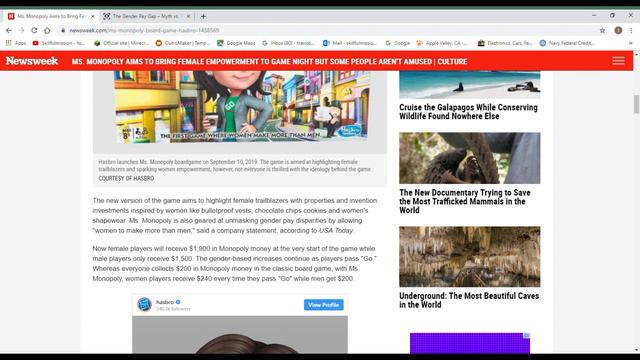Click the Ms. Monopoly article image
Screen dimensions: 640x360
[x=241, y=107]
